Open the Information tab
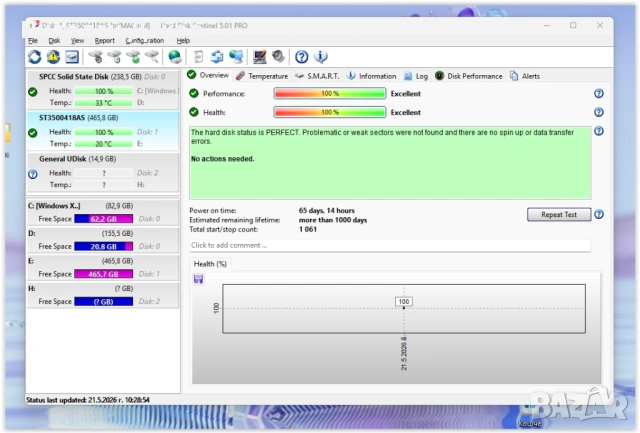The width and height of the screenshot is (640, 433). point(371,76)
